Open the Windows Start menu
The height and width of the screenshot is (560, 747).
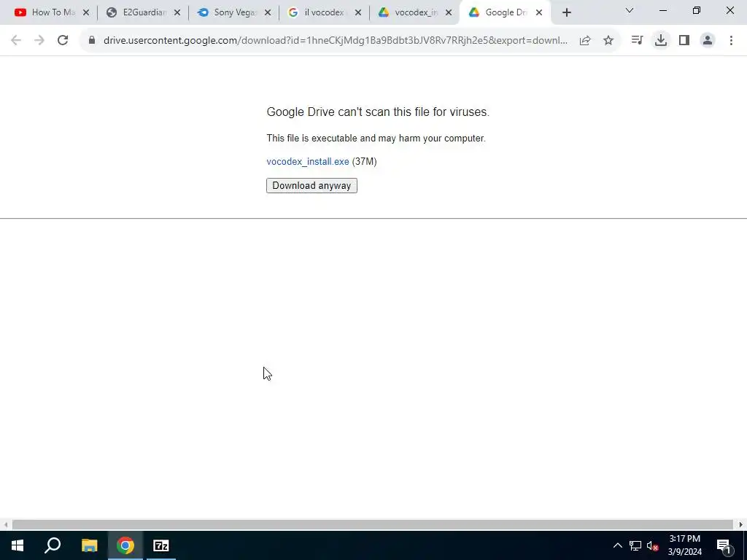[18, 545]
